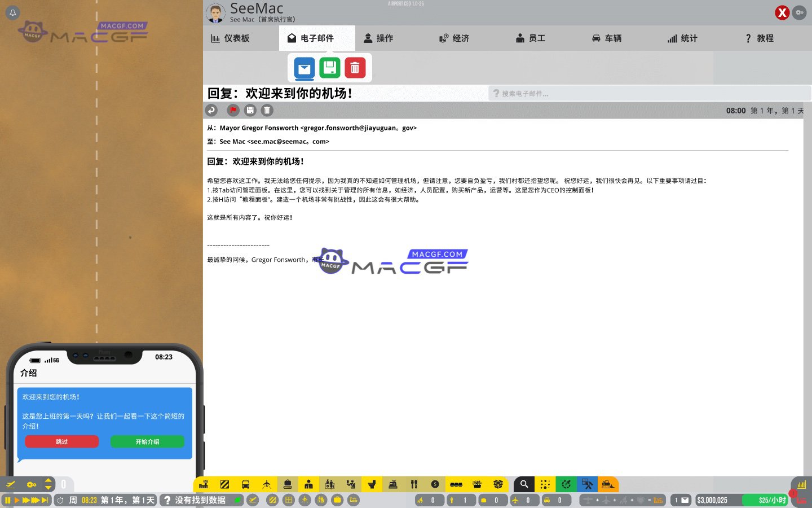
Task: Open the green contractors panel icon
Action: 566,484
